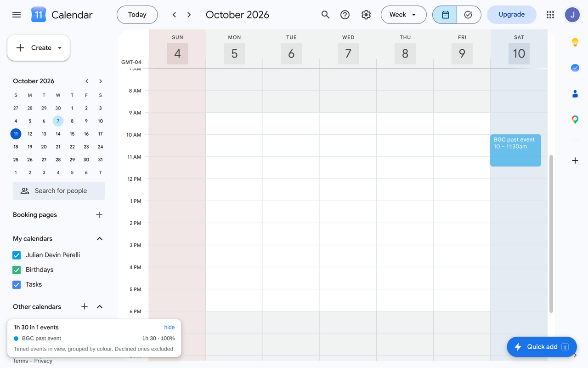Click the Search for people field

59,191
